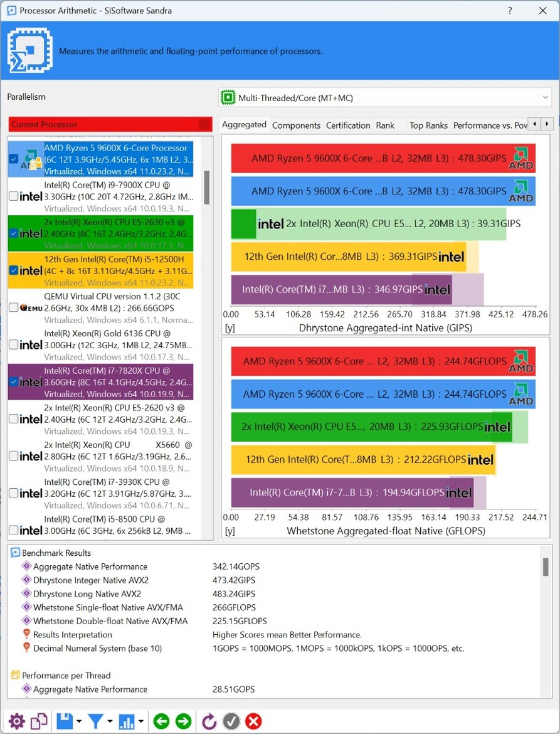560x734 pixels.
Task: Switch to the Components tab
Action: point(296,125)
